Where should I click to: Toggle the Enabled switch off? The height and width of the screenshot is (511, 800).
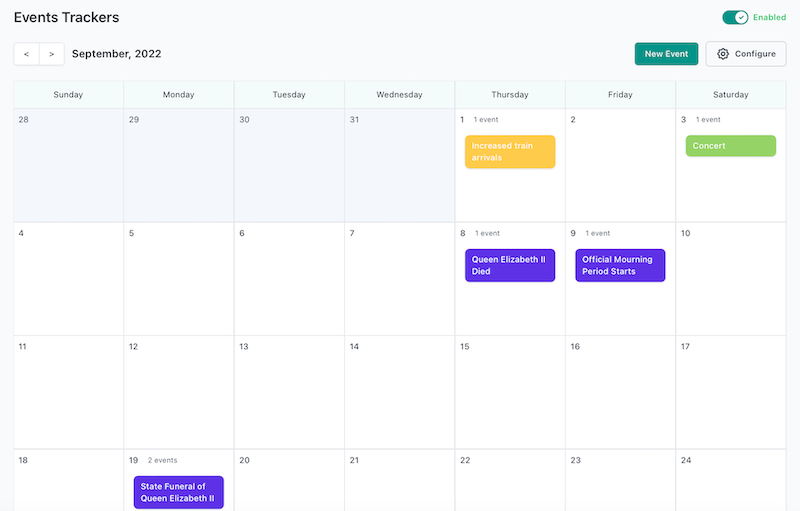point(735,17)
